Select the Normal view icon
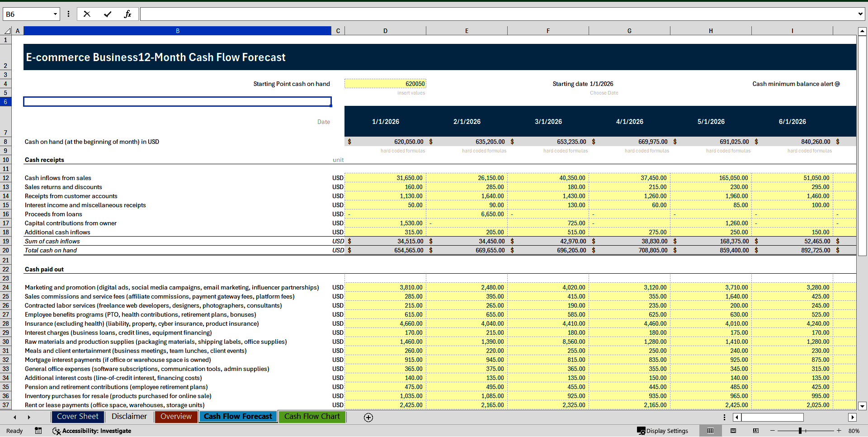The image size is (868, 437). [711, 431]
